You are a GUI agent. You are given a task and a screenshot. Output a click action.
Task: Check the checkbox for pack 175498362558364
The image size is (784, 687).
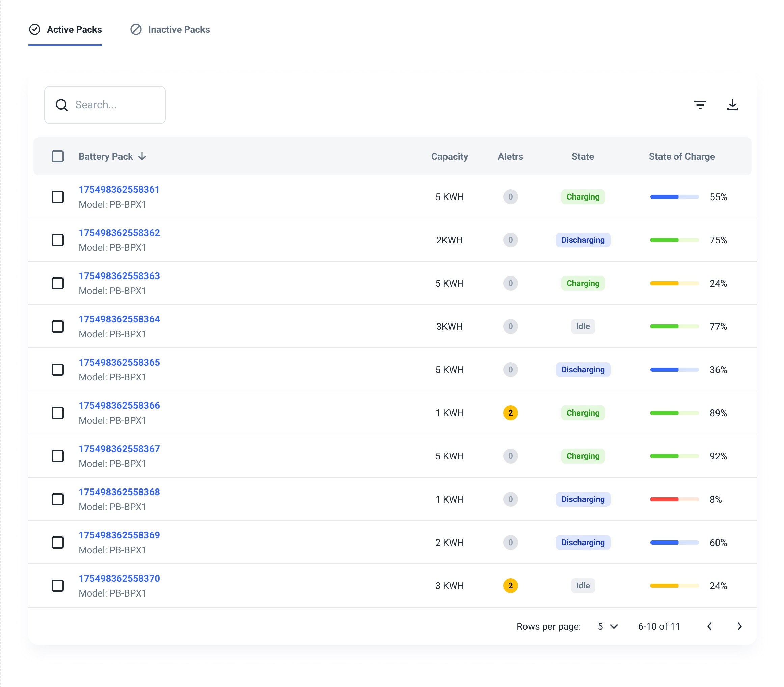coord(57,326)
